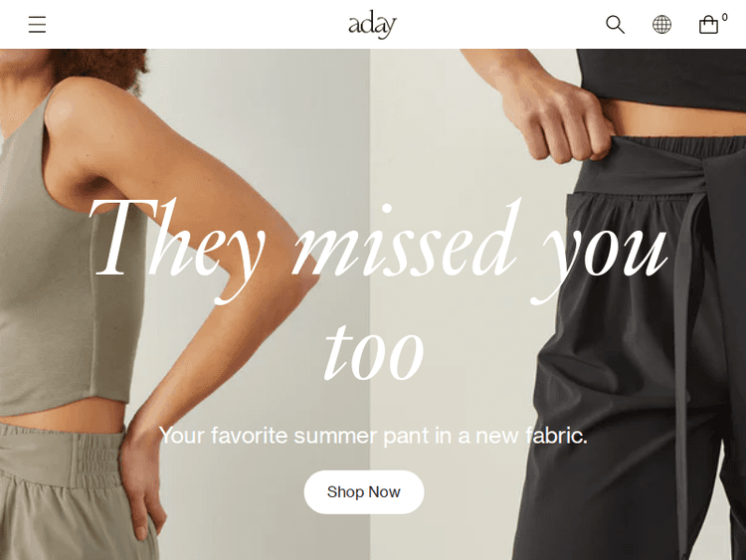This screenshot has width=746, height=560.
Task: Click the word "too" in the headline
Action: [374, 351]
